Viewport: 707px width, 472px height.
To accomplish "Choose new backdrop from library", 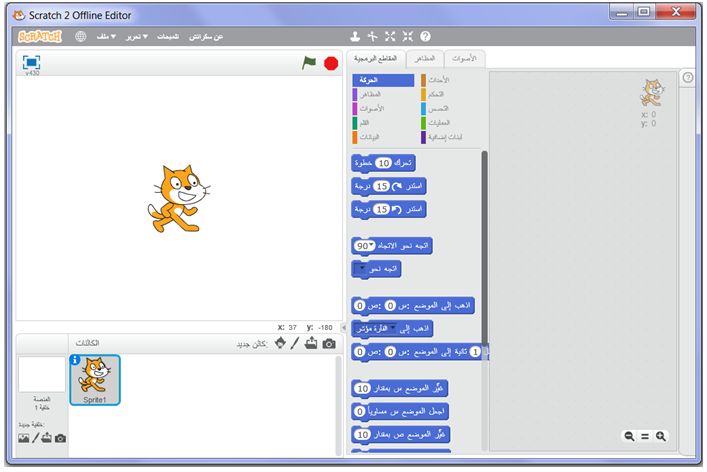I will [x=24, y=438].
